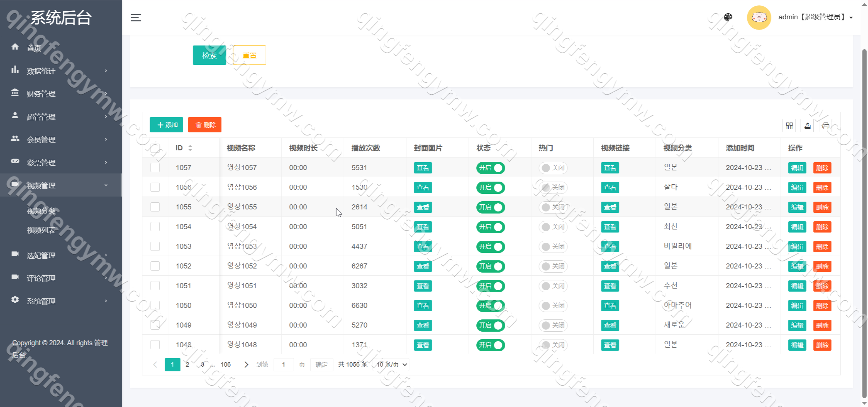
Task: Toggle 状态 开启 switch for row 1054
Action: (x=491, y=227)
